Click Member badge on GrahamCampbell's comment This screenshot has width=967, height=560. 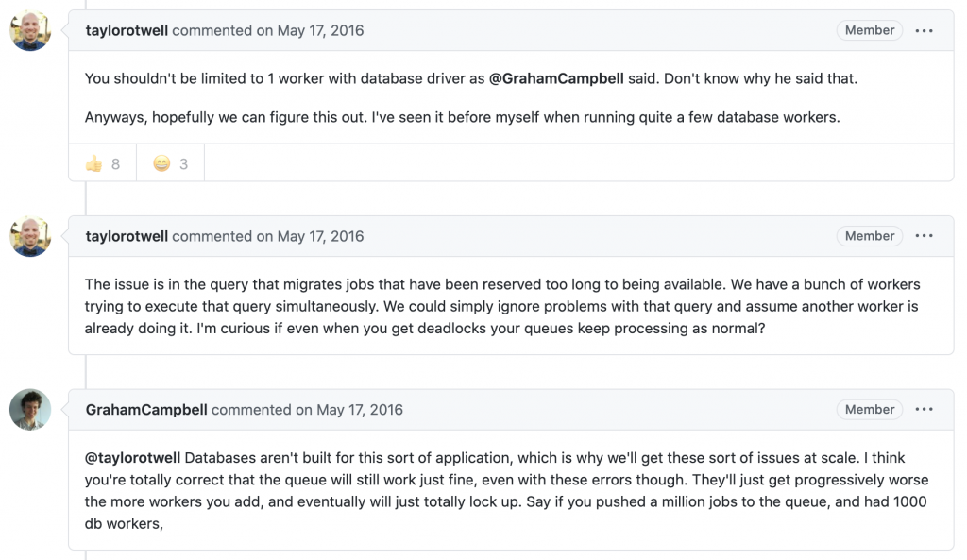870,410
